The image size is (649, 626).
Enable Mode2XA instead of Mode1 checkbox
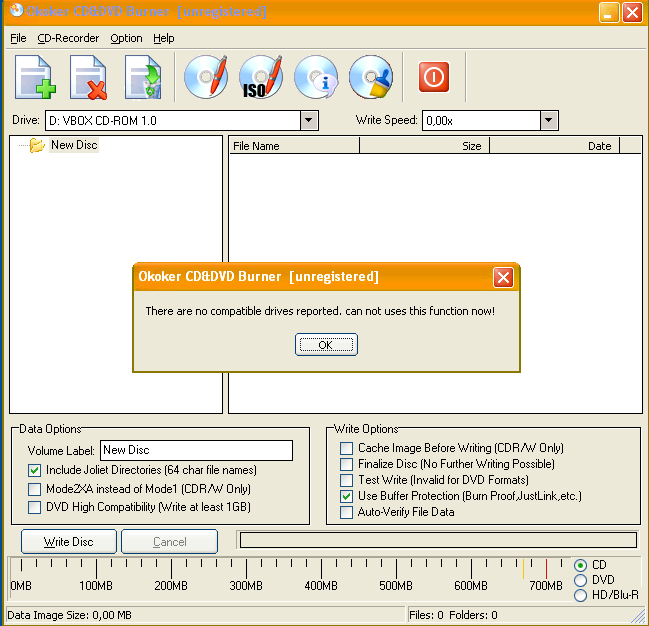tap(34, 489)
